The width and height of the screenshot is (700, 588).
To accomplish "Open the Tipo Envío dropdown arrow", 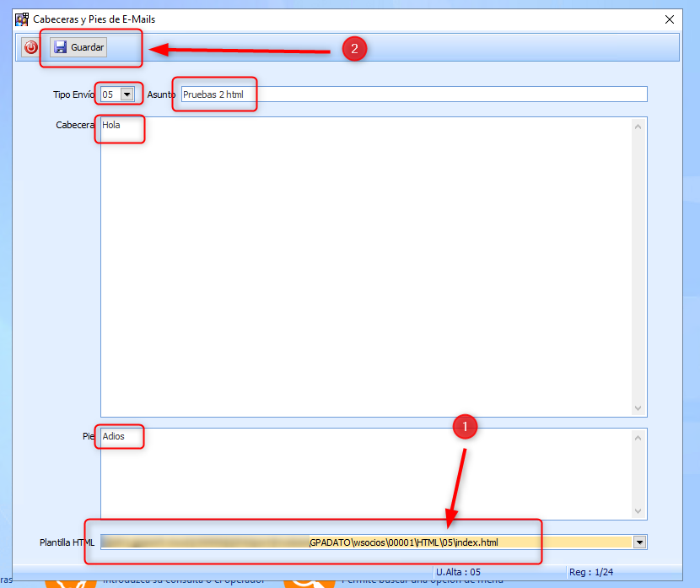I will pyautogui.click(x=127, y=94).
